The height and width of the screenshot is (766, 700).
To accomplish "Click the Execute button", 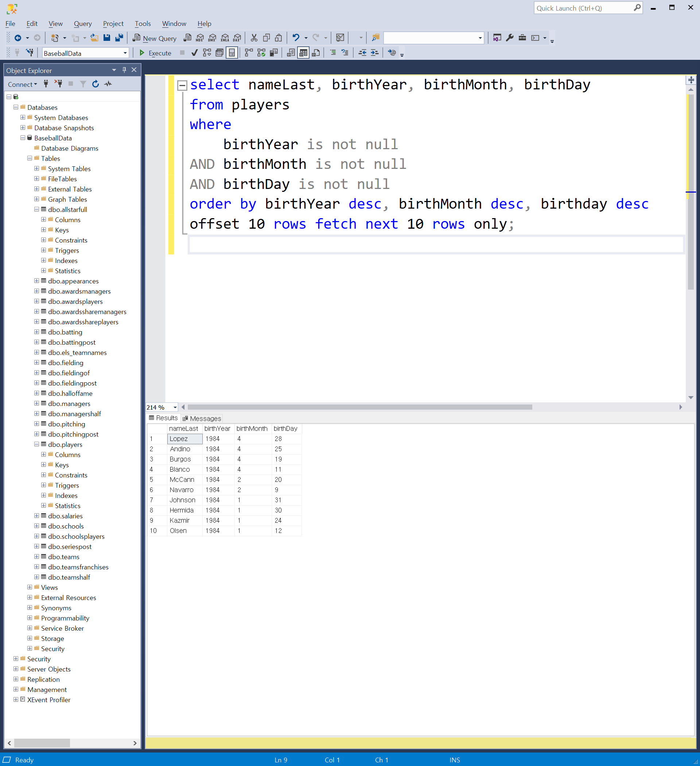I will (155, 53).
